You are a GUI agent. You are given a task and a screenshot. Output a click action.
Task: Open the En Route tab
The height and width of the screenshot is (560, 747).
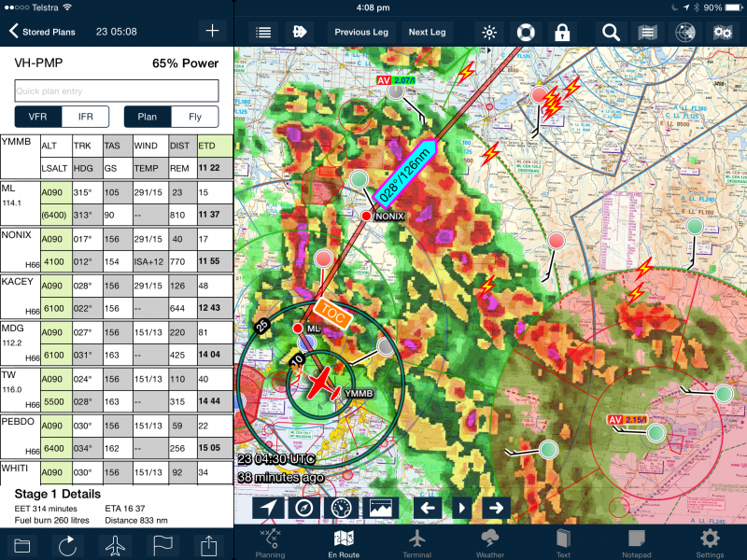pos(344,543)
